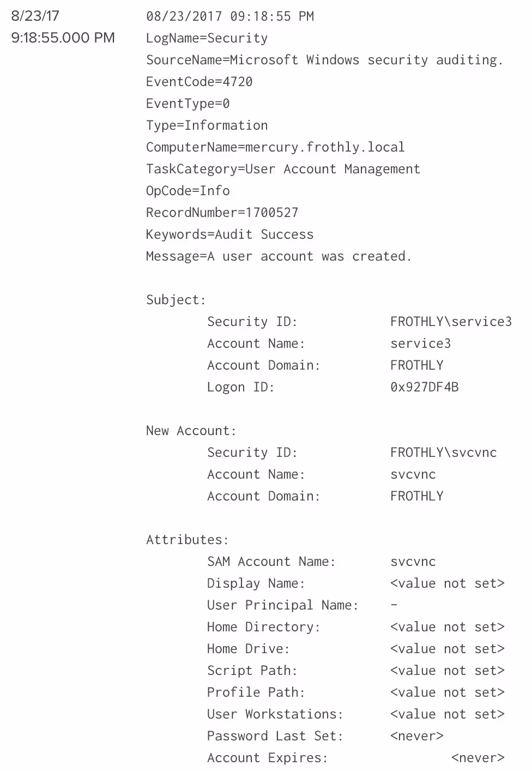Click TaskCategory=User Account Management line
The image size is (532, 772).
click(x=283, y=169)
